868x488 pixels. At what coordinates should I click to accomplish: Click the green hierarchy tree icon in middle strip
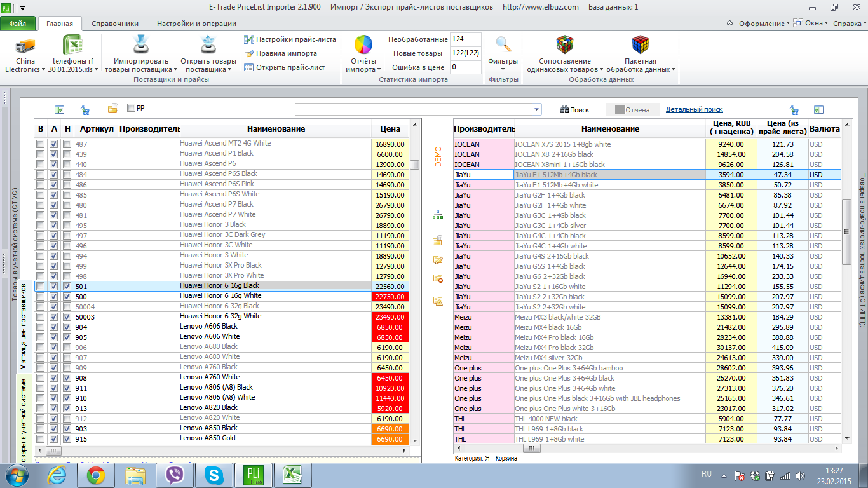[x=438, y=215]
